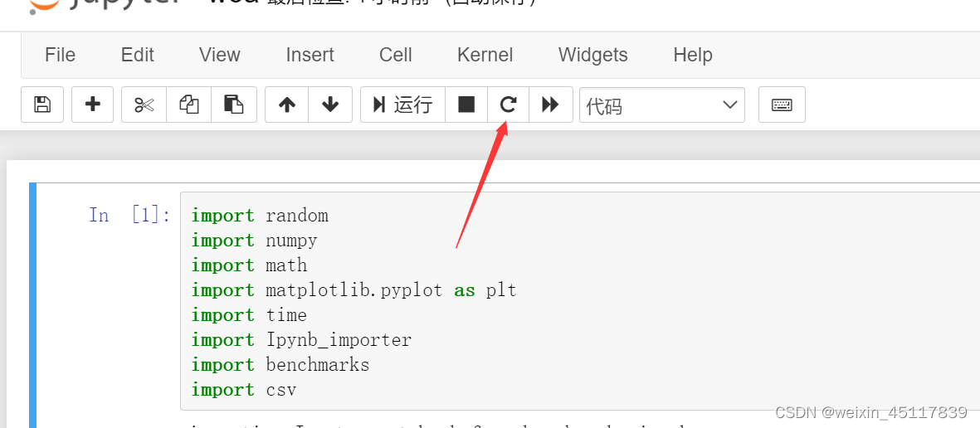Click the 'import random' code line

(260, 216)
